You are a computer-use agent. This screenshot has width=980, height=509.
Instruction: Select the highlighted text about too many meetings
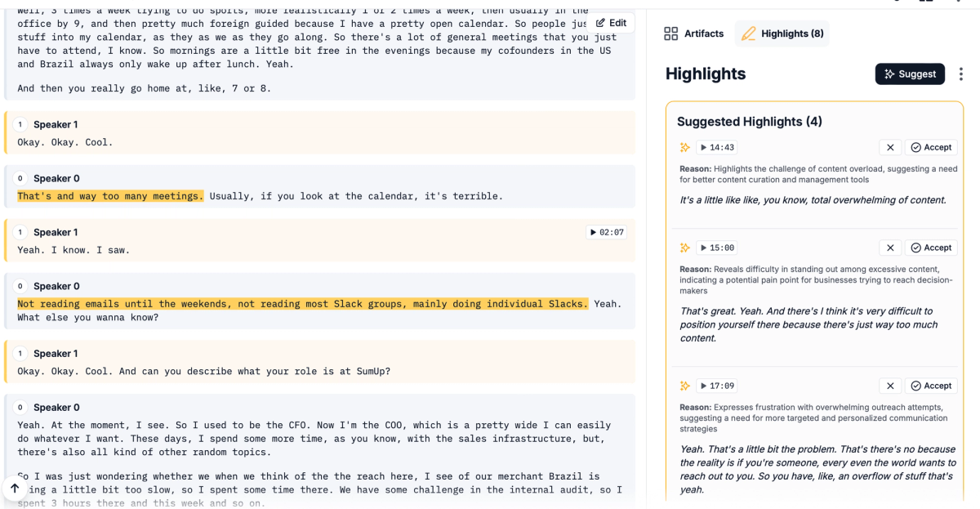pyautogui.click(x=110, y=195)
